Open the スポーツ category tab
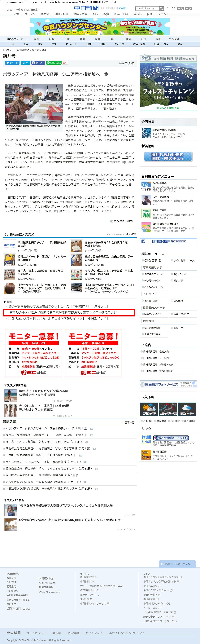Image resolution: width=200 pixels, height=644 pixels. [119, 44]
